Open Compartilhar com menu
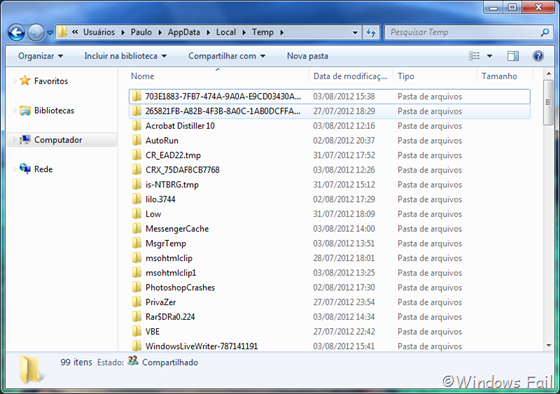 227,56
